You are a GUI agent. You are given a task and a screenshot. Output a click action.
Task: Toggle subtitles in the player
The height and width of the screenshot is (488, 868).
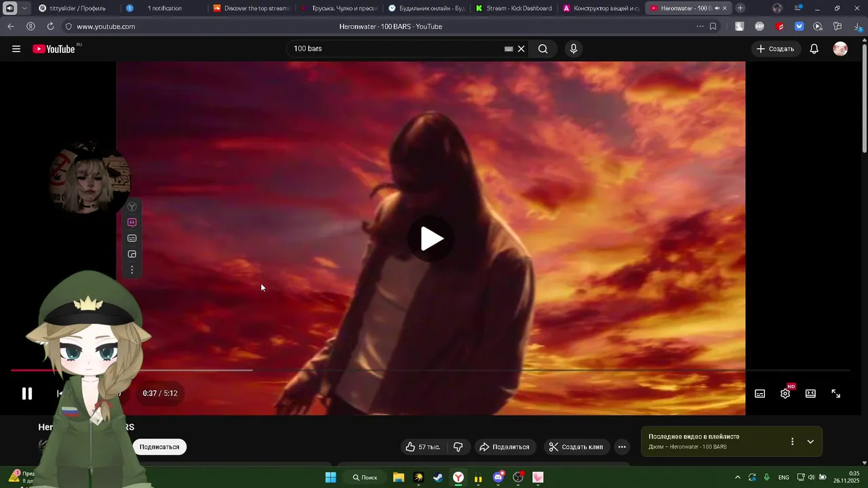coord(760,394)
